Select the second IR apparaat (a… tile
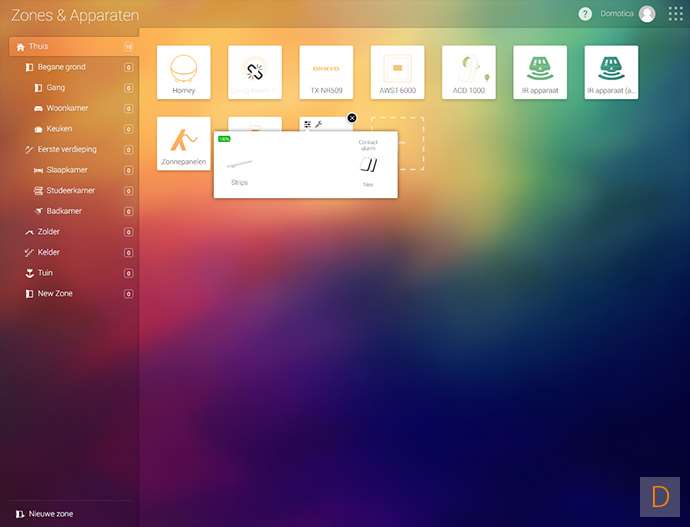The height and width of the screenshot is (527, 690). pyautogui.click(x=611, y=72)
